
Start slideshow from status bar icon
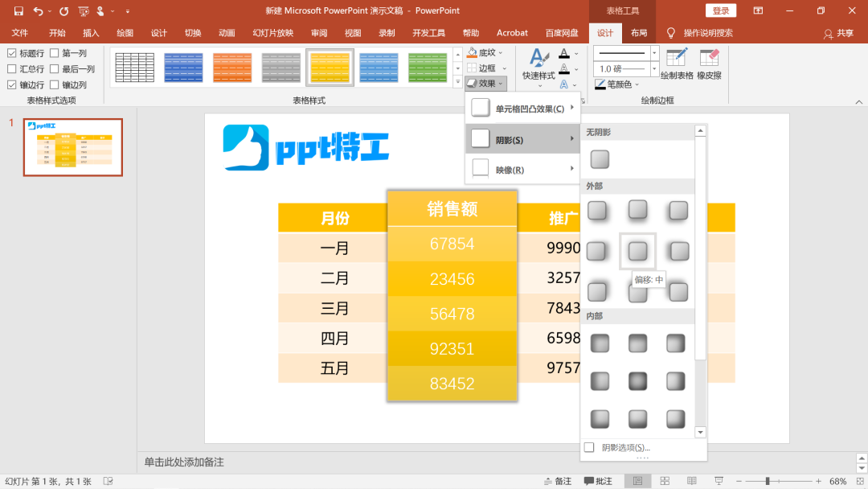point(719,481)
